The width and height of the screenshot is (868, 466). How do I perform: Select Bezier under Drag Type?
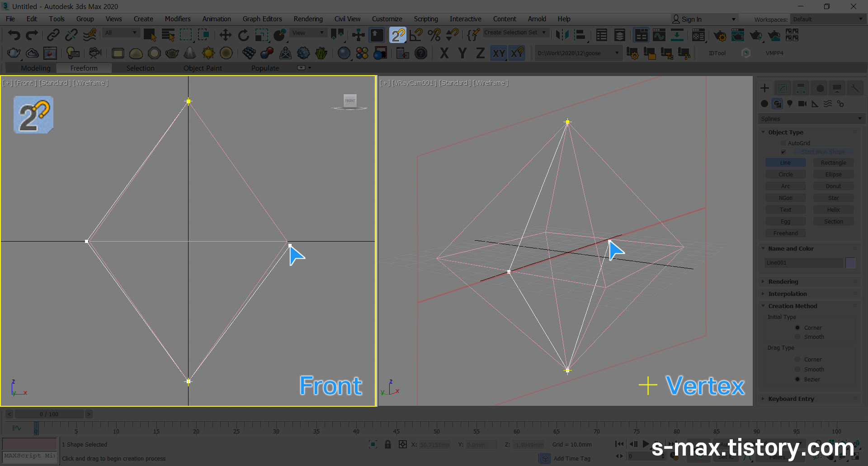798,380
